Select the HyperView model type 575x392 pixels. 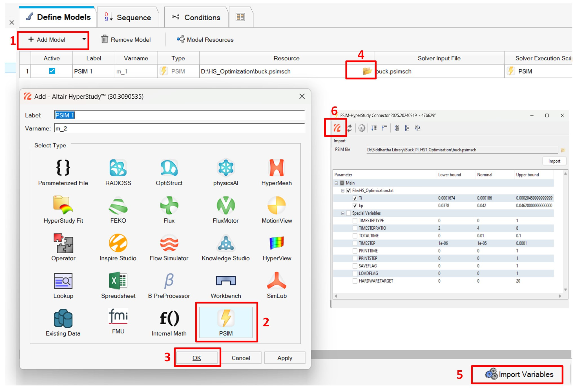click(x=277, y=247)
